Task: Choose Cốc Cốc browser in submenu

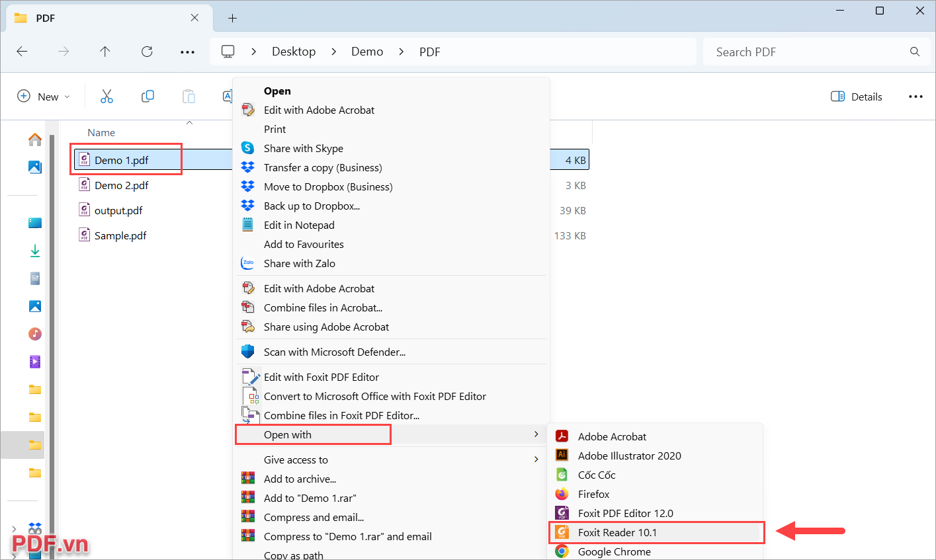Action: pos(655,475)
